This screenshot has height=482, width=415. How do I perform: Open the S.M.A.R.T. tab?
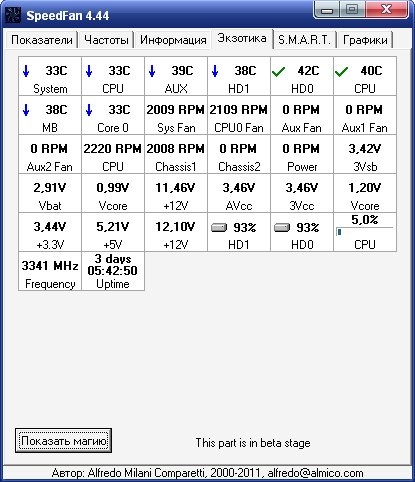click(x=304, y=40)
